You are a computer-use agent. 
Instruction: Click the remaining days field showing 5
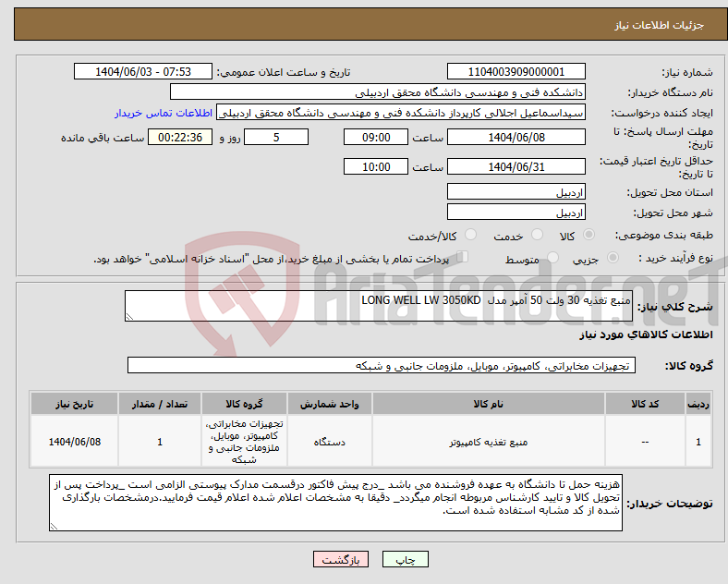click(x=276, y=137)
